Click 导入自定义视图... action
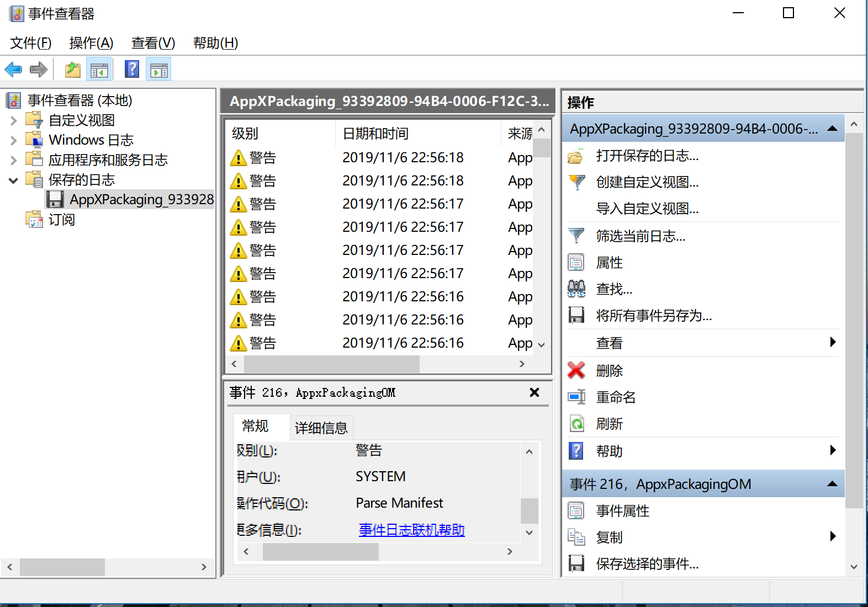The image size is (868, 607). click(x=648, y=209)
